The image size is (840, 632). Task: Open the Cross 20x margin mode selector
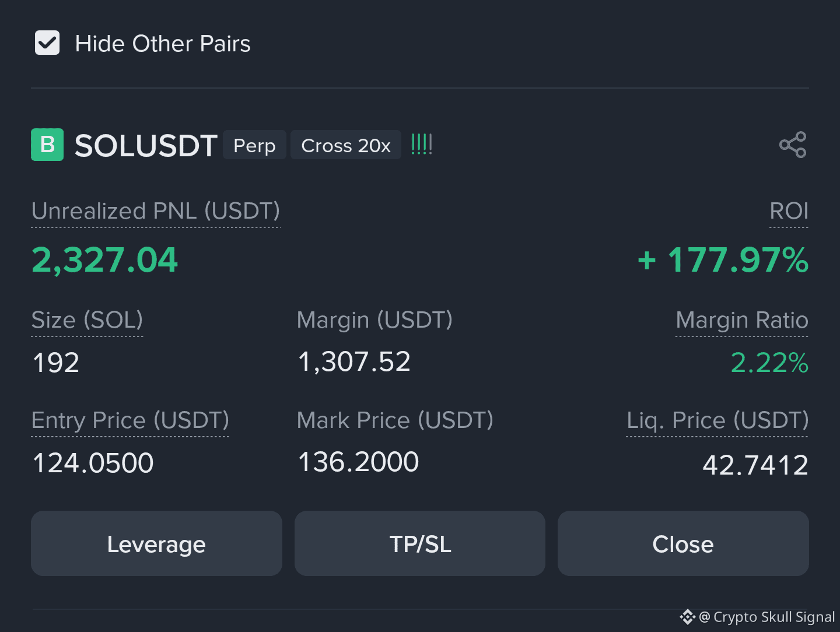tap(345, 145)
